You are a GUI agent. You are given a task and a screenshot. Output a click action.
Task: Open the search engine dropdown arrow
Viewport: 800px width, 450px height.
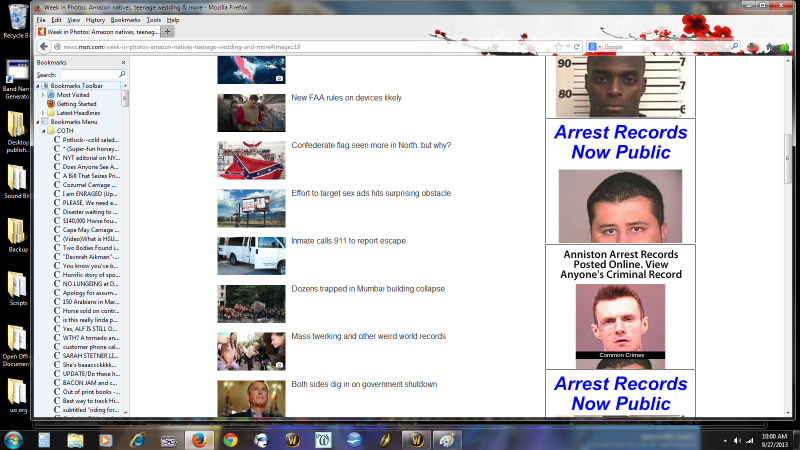click(x=601, y=47)
